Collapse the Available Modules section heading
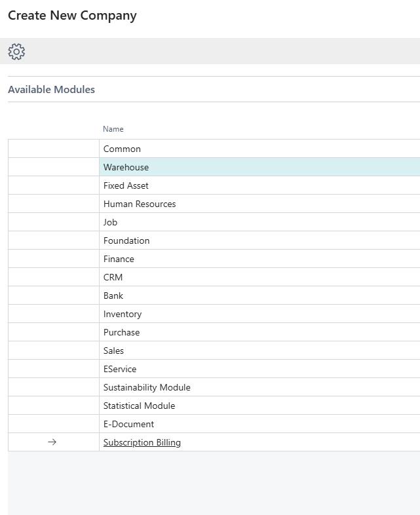 (x=51, y=90)
